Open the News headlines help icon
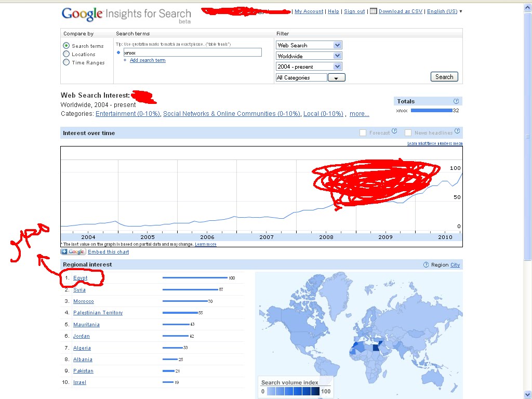Image resolution: width=532 pixels, height=399 pixels. 457,131
